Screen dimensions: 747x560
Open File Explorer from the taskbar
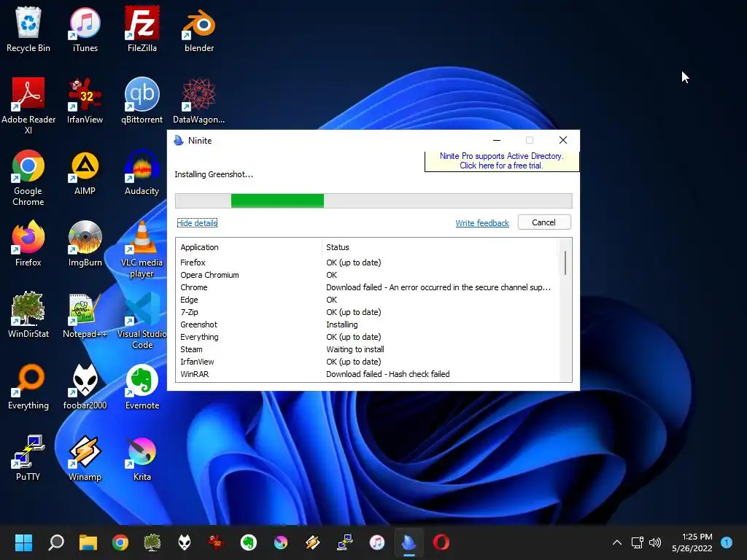[88, 542]
